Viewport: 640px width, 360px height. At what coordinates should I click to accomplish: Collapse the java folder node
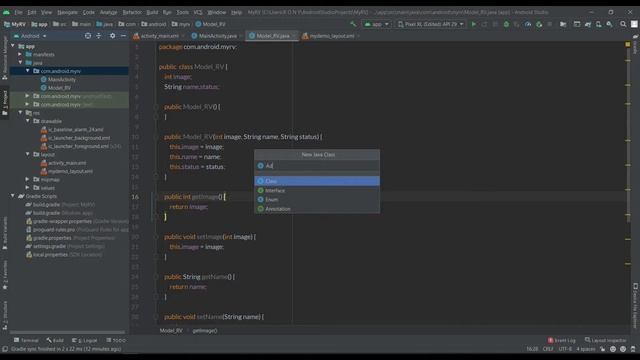click(20, 62)
